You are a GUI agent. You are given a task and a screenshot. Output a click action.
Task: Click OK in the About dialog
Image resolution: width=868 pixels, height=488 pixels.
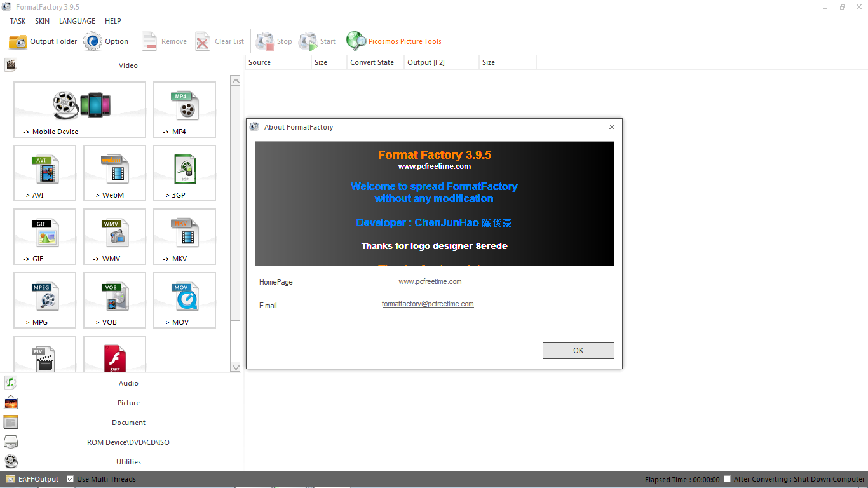point(578,351)
